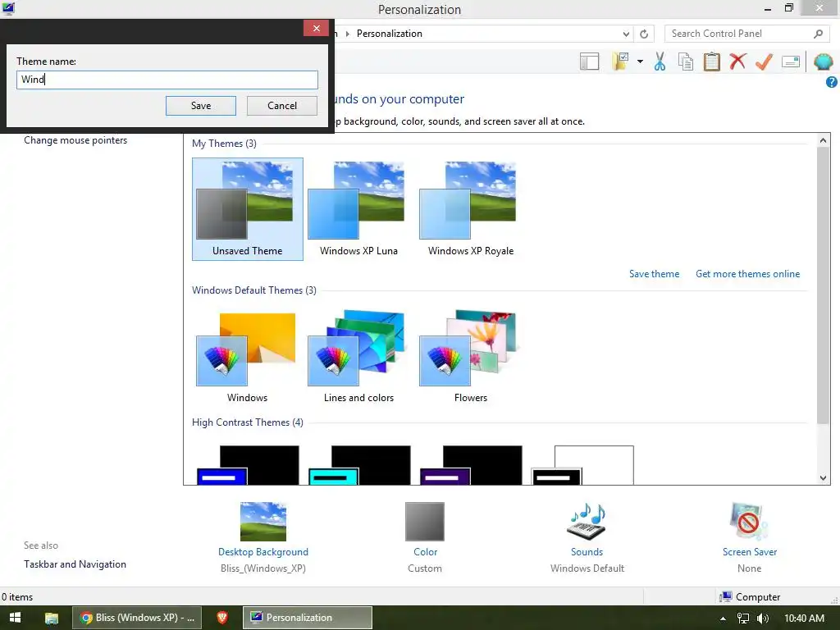Select the Lines and colors theme
This screenshot has width=840, height=630.
click(x=359, y=356)
